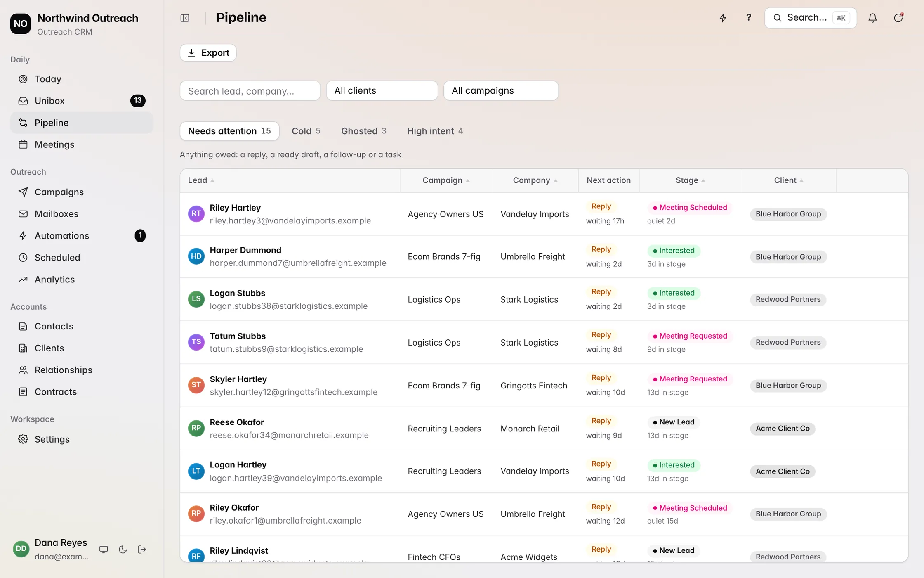924x578 pixels.
Task: Click Harper Dummond's HD avatar
Action: click(196, 256)
